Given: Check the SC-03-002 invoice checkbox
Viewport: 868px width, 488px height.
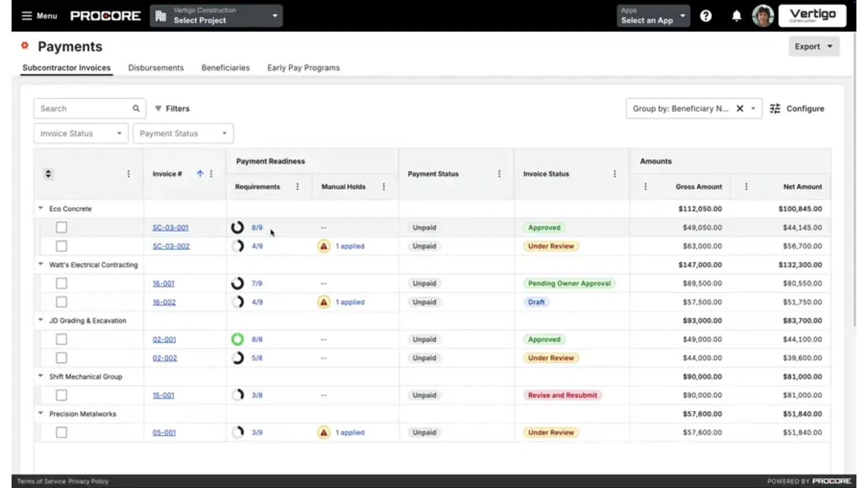Looking at the screenshot, I should [61, 246].
